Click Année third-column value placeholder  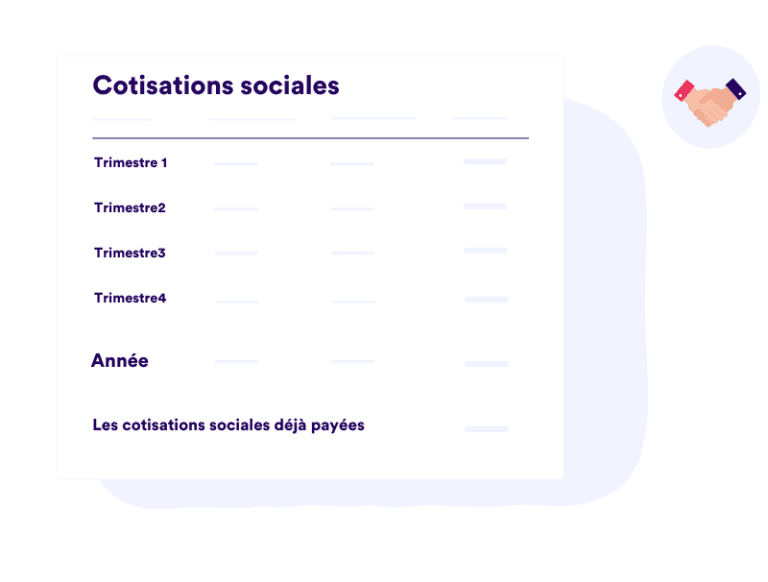353,361
